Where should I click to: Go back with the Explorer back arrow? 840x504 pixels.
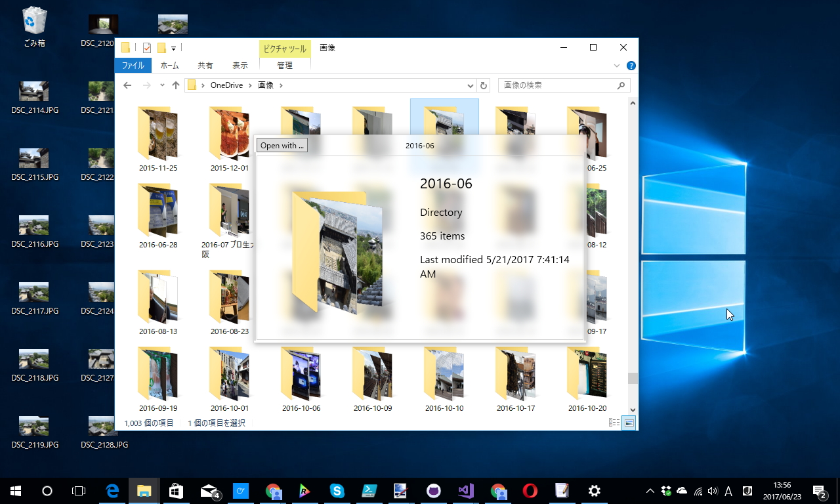click(127, 85)
